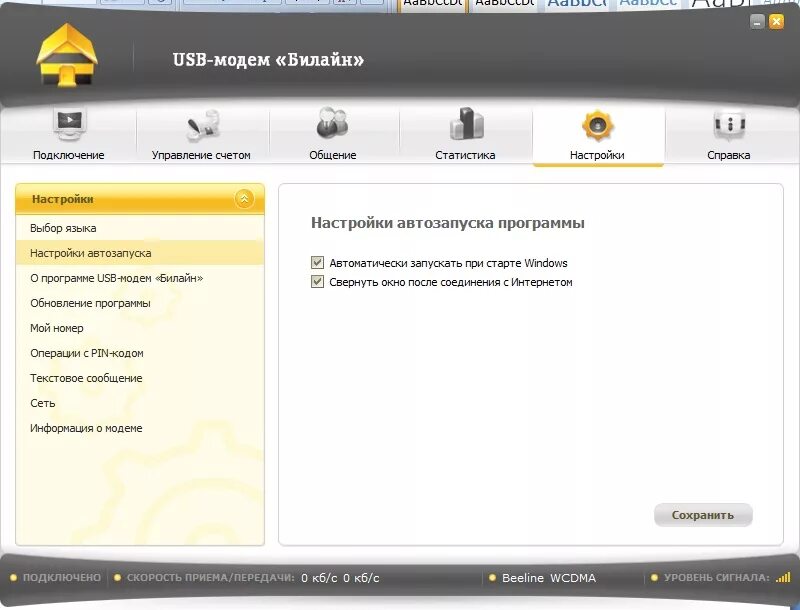Switch to the Настройки tab label
The width and height of the screenshot is (800, 610).
(x=597, y=155)
